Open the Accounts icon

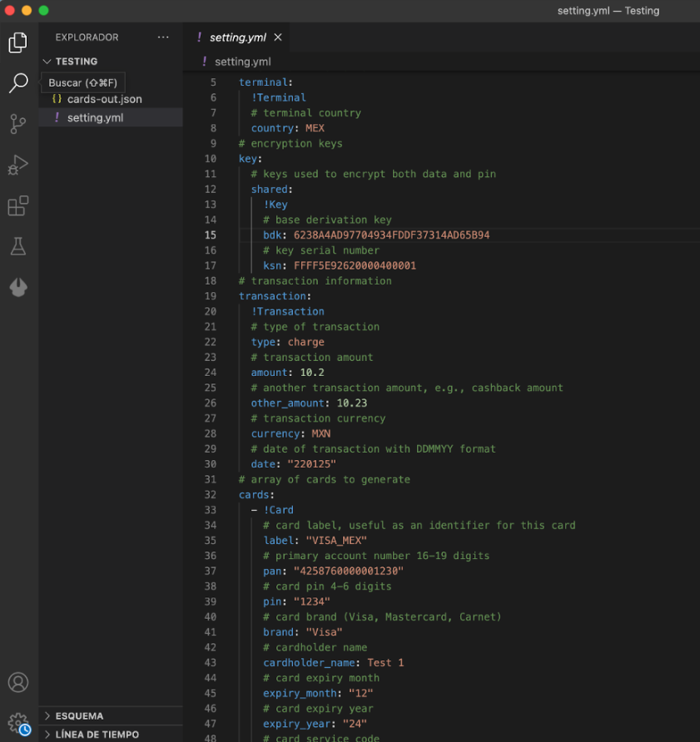click(x=18, y=682)
